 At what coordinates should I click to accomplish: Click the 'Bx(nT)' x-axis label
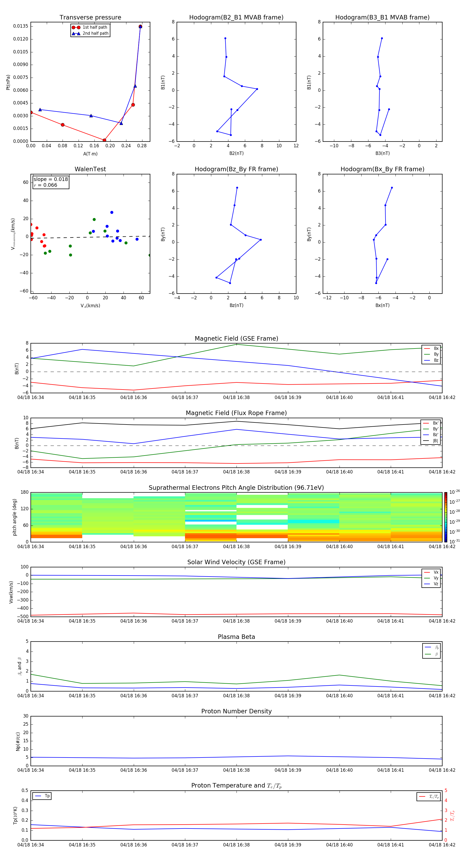pos(382,305)
